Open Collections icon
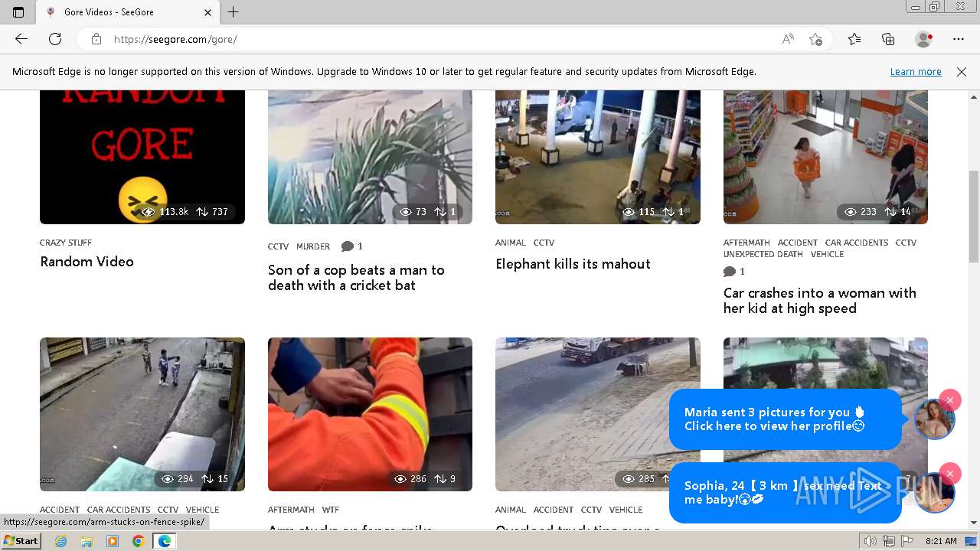The width and height of the screenshot is (980, 551). pos(888,39)
